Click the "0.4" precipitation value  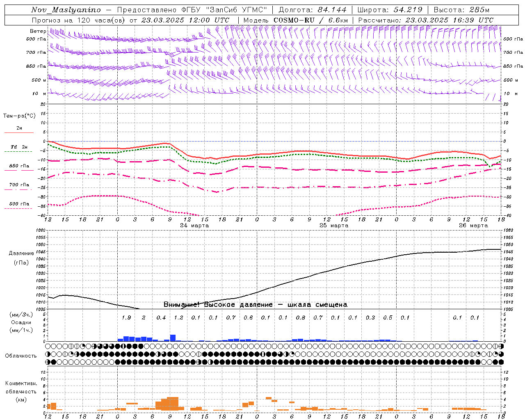[x=161, y=317]
